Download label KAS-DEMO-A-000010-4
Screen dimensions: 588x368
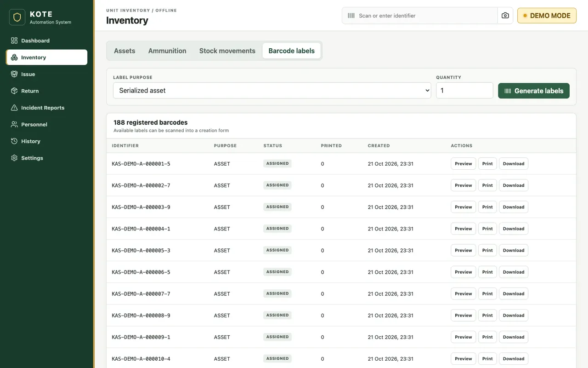coord(514,359)
